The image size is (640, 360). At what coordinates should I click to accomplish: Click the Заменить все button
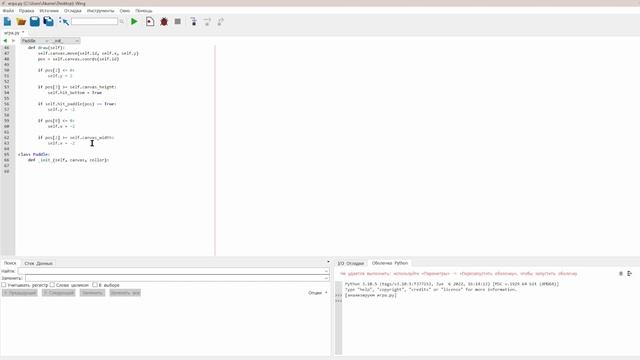pos(125,293)
